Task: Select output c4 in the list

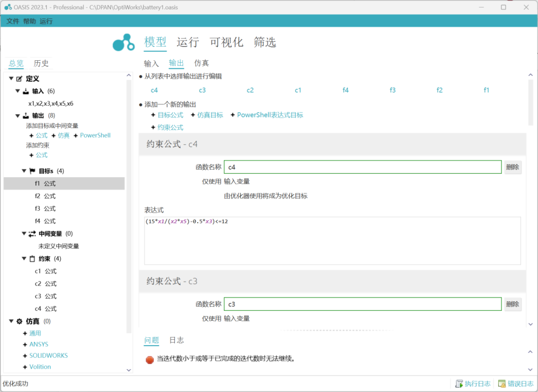Action: point(154,90)
